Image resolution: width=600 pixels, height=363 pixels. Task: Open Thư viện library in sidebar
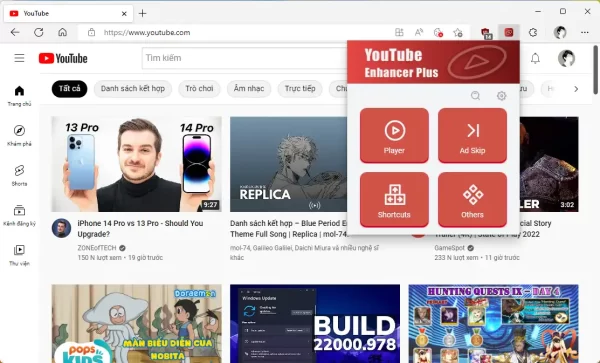pos(19,255)
